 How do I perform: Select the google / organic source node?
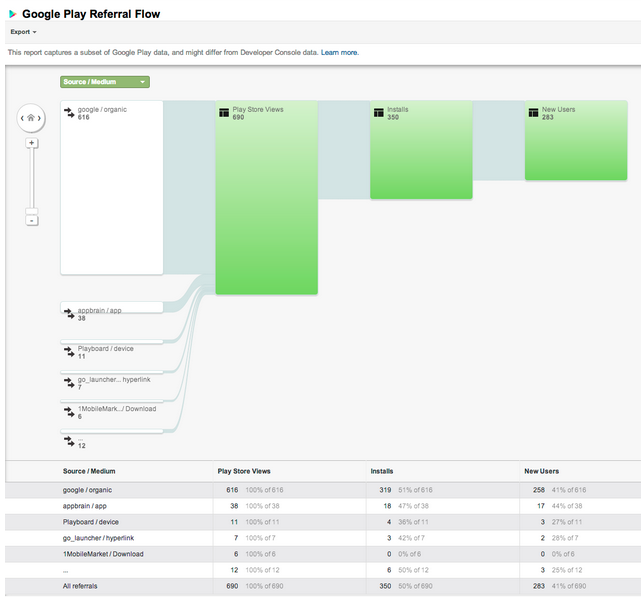[112, 188]
